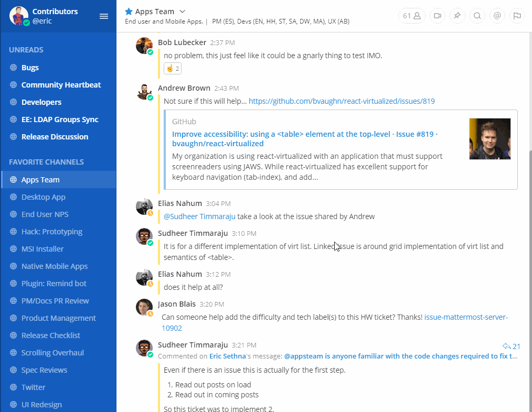Open PM/Docs PR Review channel
This screenshot has height=412, width=532.
(58, 301)
